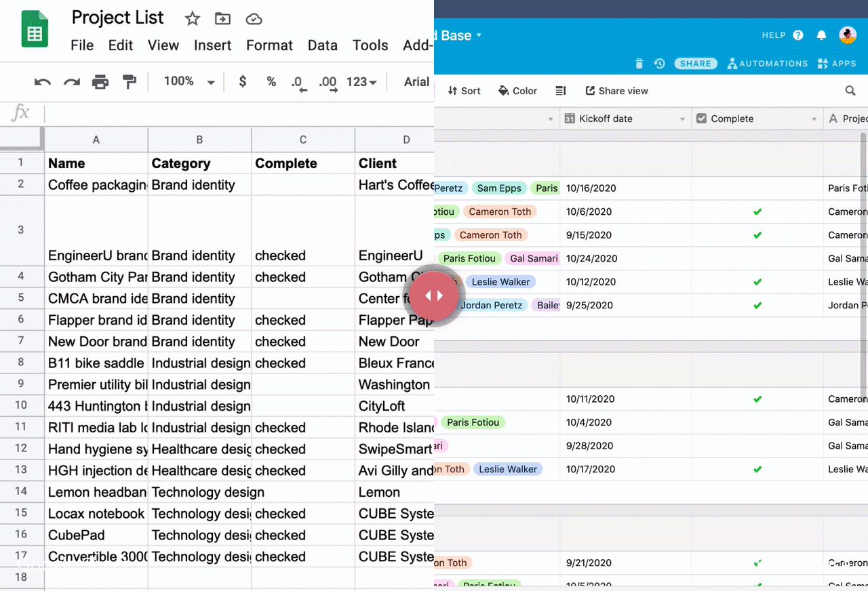Click the Airtable search magnifier
The height and width of the screenshot is (591, 868).
pos(850,91)
